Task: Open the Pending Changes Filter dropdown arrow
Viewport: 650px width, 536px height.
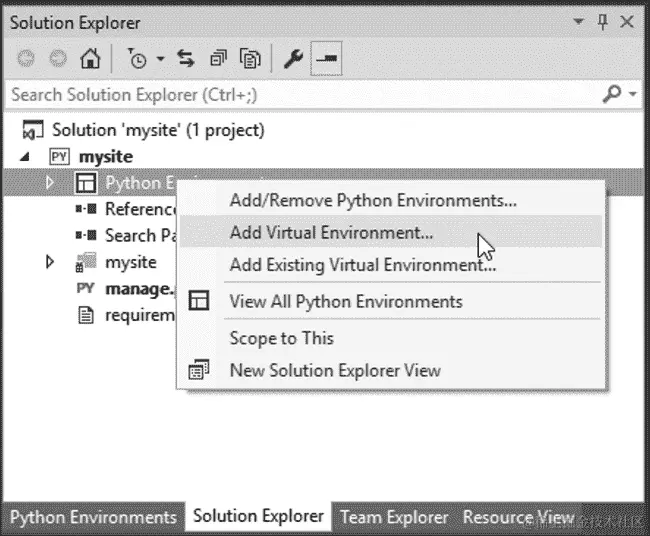Action: [160, 59]
